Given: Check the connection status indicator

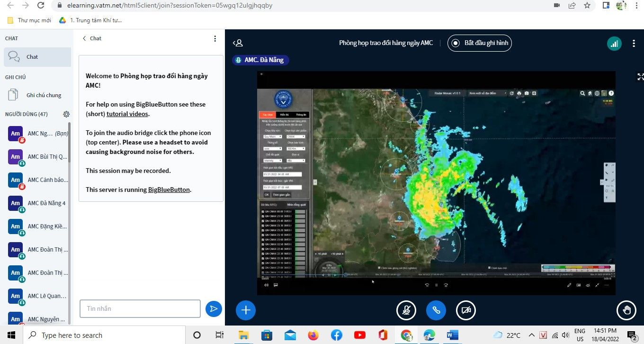Looking at the screenshot, I should pyautogui.click(x=614, y=44).
